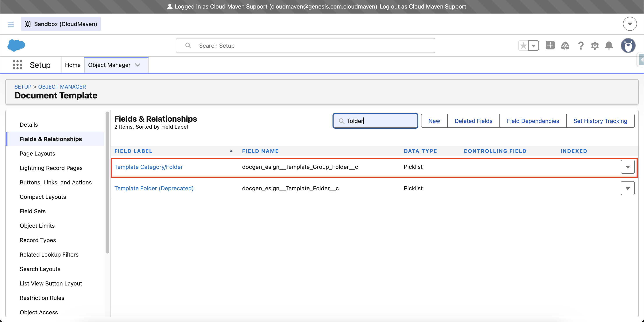Click Picklist in Template Folder (Deprecated) row
The width and height of the screenshot is (644, 322).
413,188
